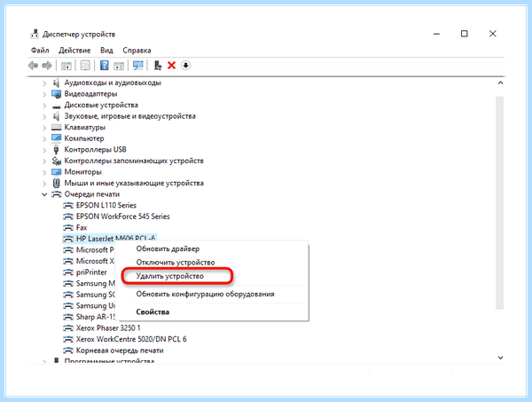532x402 pixels.
Task: Click the red X uninstall device icon
Action: click(172, 65)
